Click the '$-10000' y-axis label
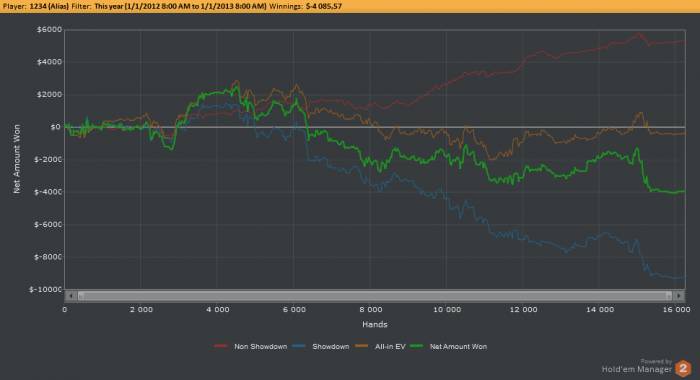 [x=46, y=289]
